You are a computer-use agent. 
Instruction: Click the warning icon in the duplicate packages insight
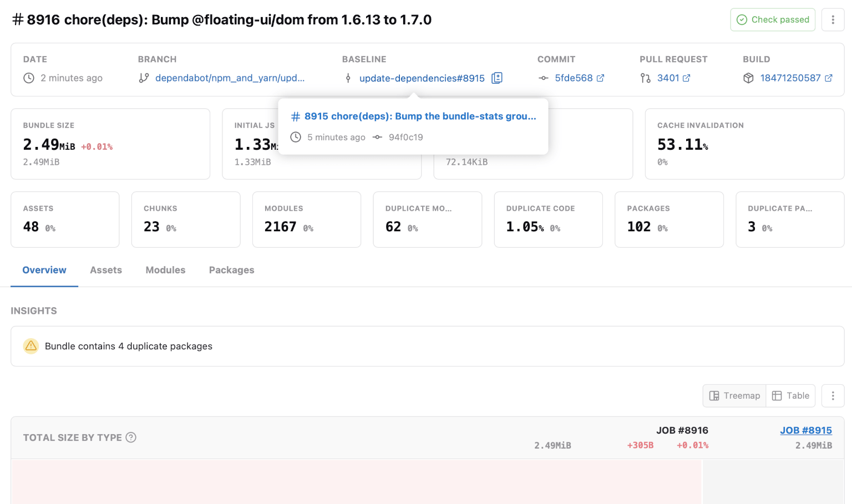click(31, 346)
